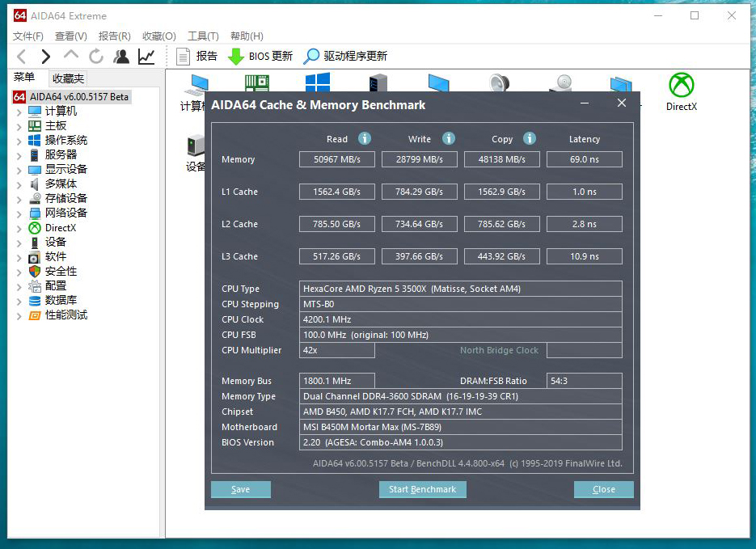The height and width of the screenshot is (549, 756).
Task: Click the refresh toolbar icon
Action: click(x=96, y=56)
